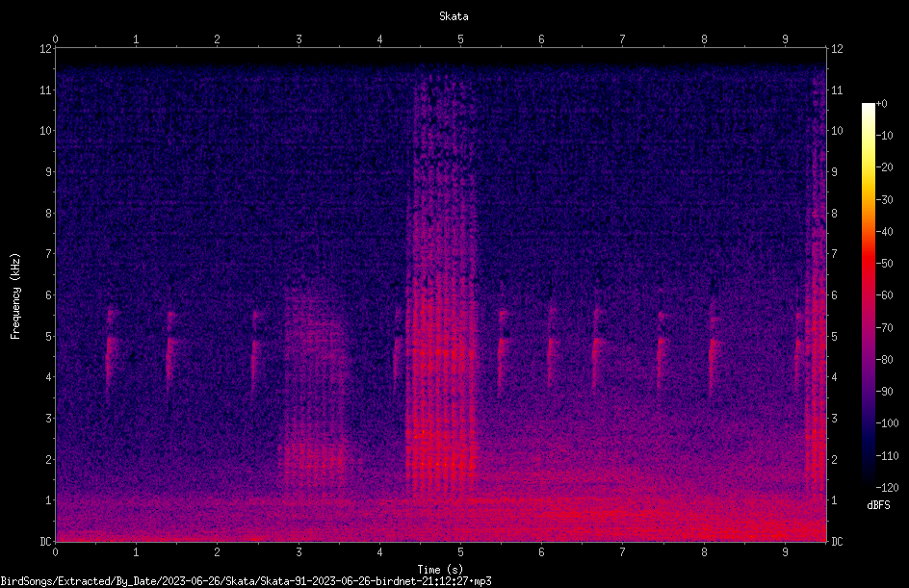Click the "3" tick on the top time axis
The image size is (909, 588).
[x=299, y=39]
